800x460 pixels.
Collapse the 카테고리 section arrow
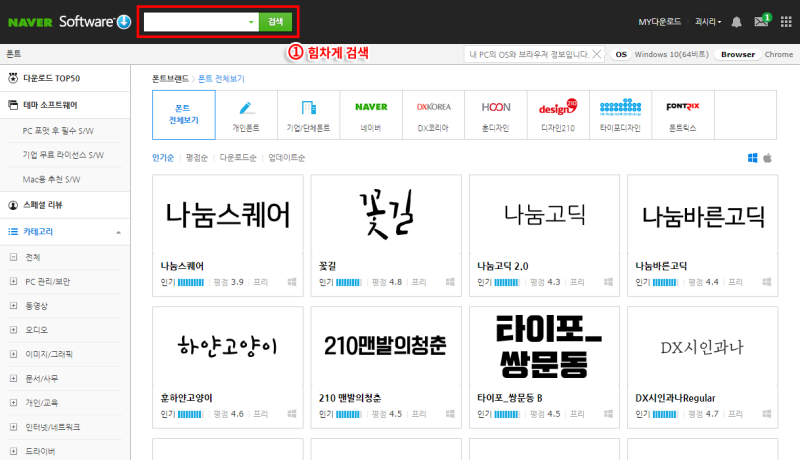(118, 232)
